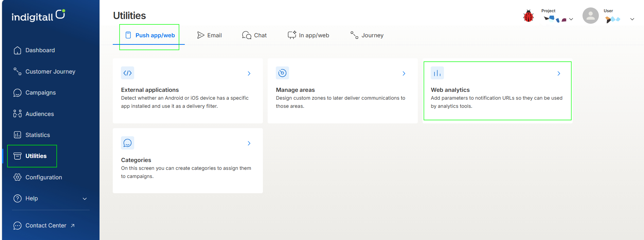The image size is (644, 240).
Task: Go to Dashboard in the sidebar
Action: pos(40,50)
